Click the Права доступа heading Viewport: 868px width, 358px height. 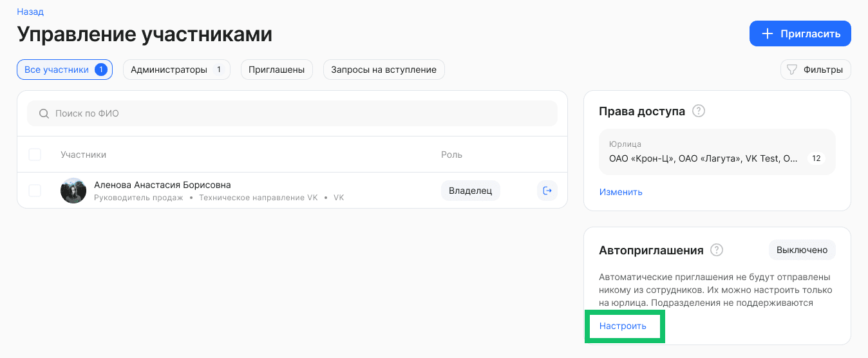(x=642, y=111)
